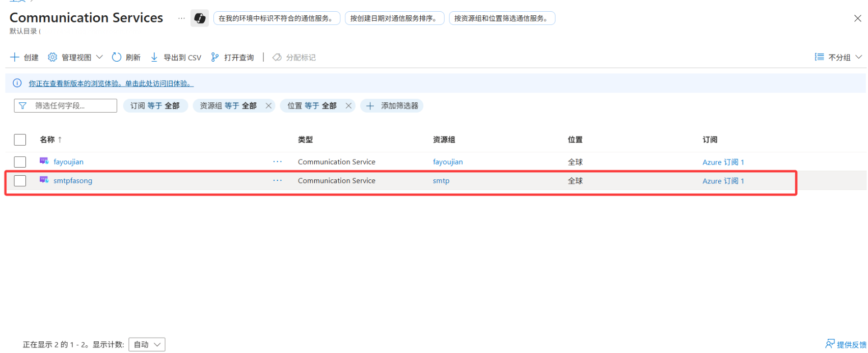The image size is (868, 353).
Task: Click the plus icon for 创建
Action: tap(15, 57)
